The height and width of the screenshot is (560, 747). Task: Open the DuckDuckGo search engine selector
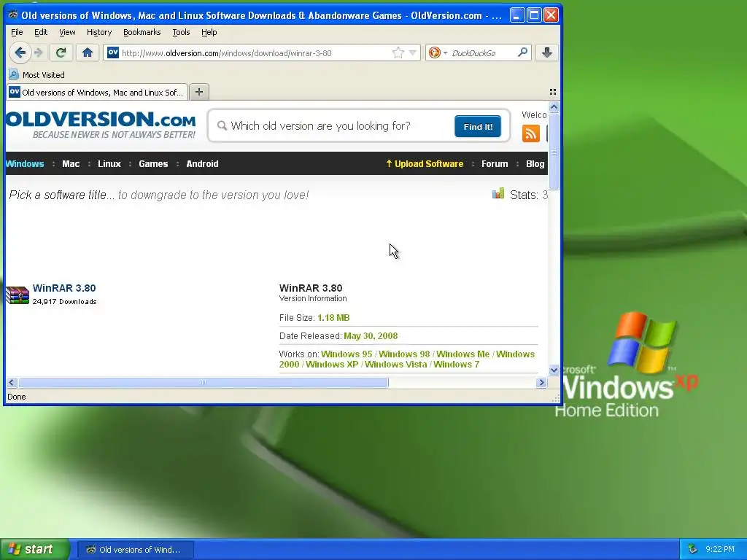pos(438,52)
